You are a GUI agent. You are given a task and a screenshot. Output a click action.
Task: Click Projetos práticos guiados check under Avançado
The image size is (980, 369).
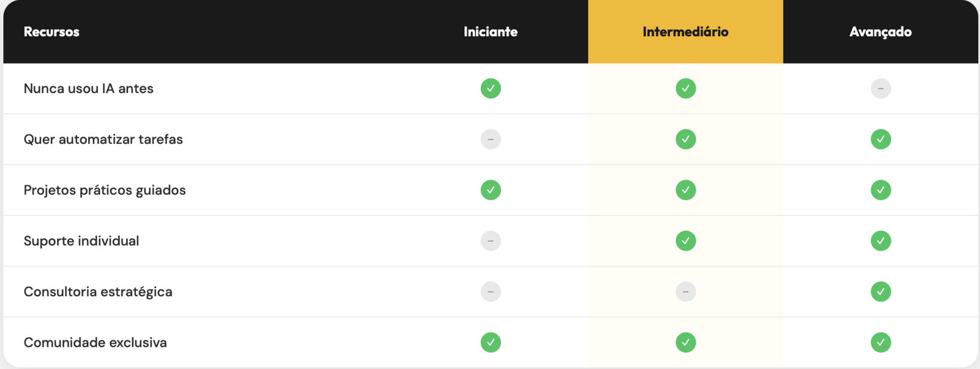coord(880,190)
